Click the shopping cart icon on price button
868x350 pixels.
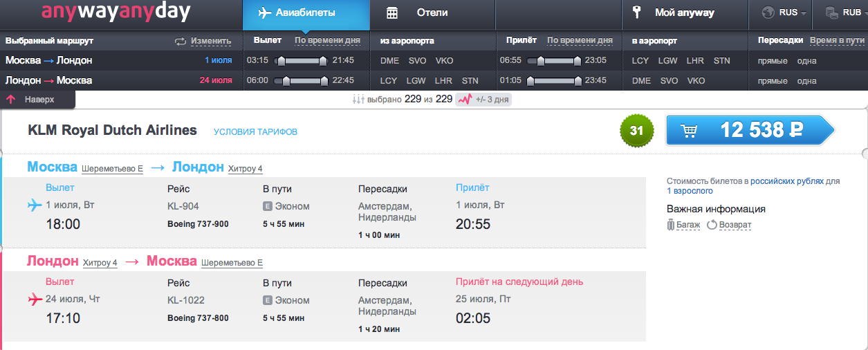689,130
